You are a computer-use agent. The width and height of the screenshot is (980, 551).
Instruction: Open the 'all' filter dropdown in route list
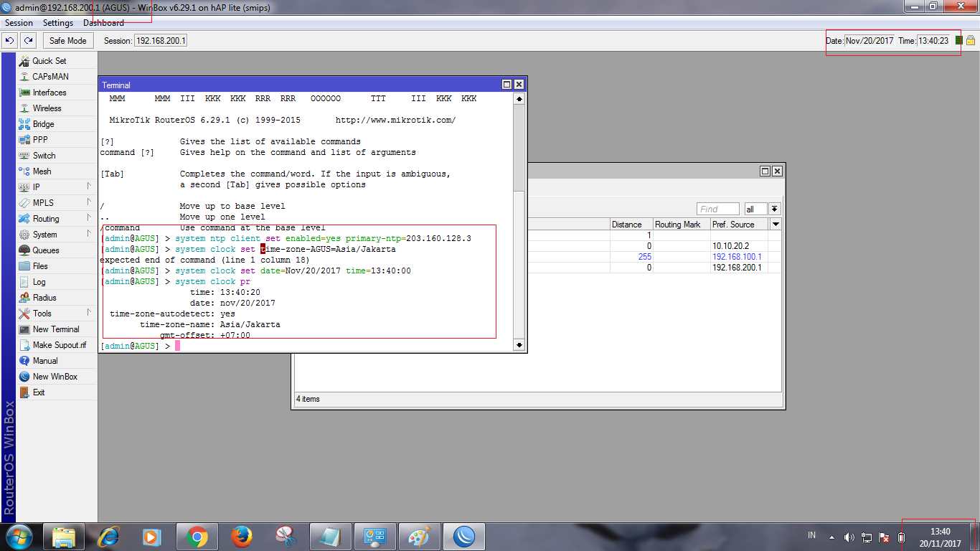tap(775, 209)
